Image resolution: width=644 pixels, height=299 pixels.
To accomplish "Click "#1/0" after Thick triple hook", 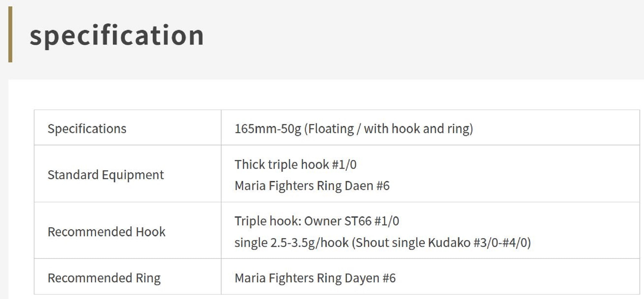I will (344, 165).
